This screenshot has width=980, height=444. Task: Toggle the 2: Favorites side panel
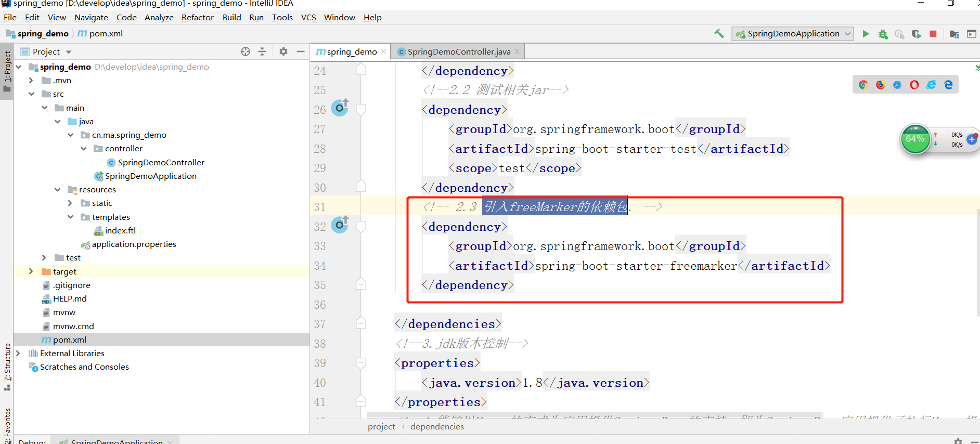pyautogui.click(x=7, y=426)
